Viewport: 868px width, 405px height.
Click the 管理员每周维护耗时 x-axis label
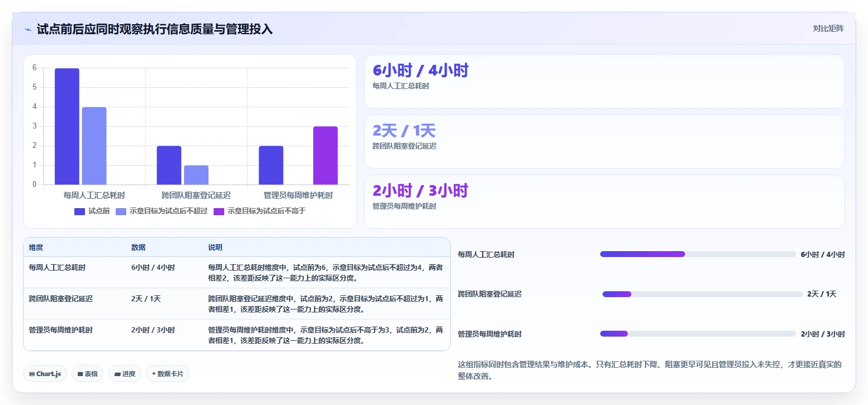coord(298,195)
